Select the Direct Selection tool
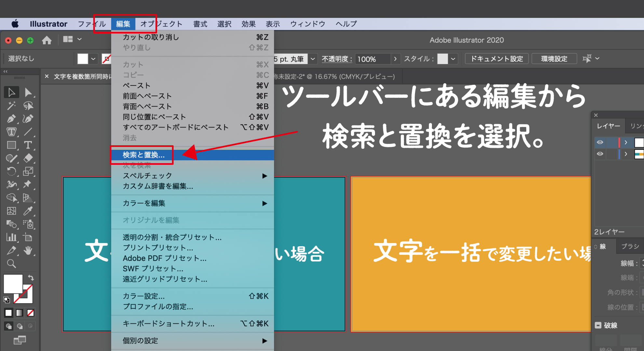 (28, 93)
